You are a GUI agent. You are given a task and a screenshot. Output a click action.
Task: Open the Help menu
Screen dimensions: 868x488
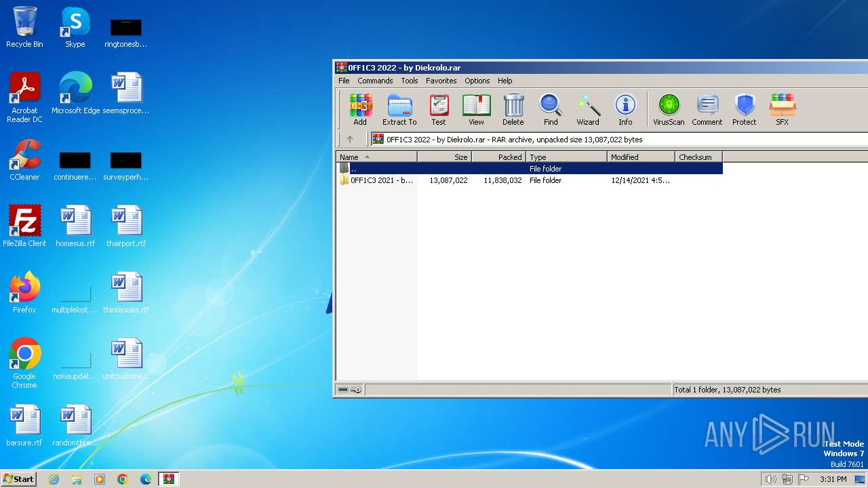tap(505, 81)
